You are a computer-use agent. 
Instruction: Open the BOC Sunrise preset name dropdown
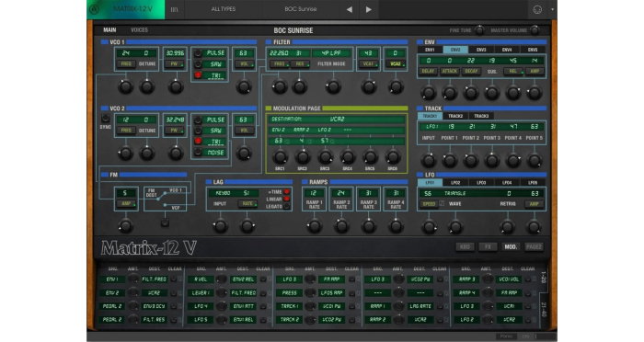click(x=300, y=9)
